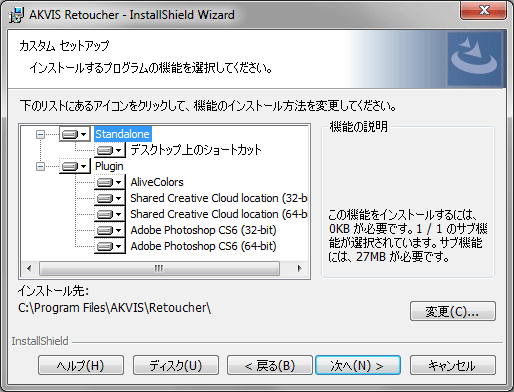The image size is (514, 392).
Task: Cancel setup with キャンセル button
Action: pyautogui.click(x=453, y=365)
